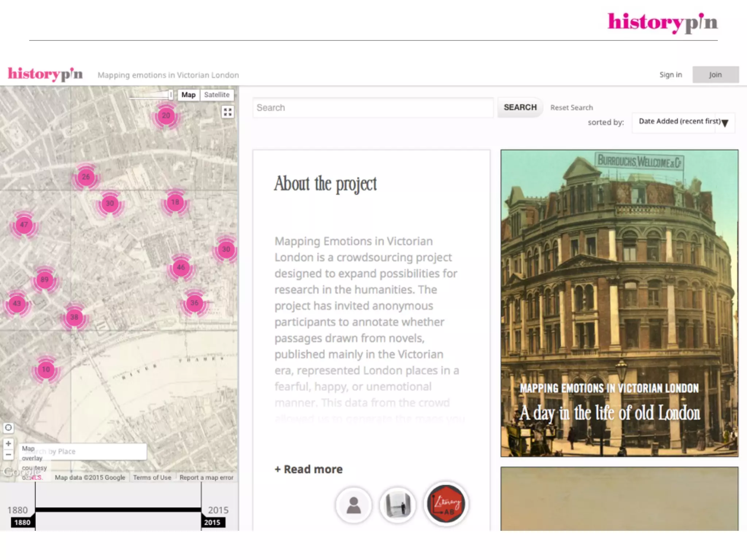Open the red Literary Lab badge icon
This screenshot has height=560, width=747.
click(x=446, y=504)
